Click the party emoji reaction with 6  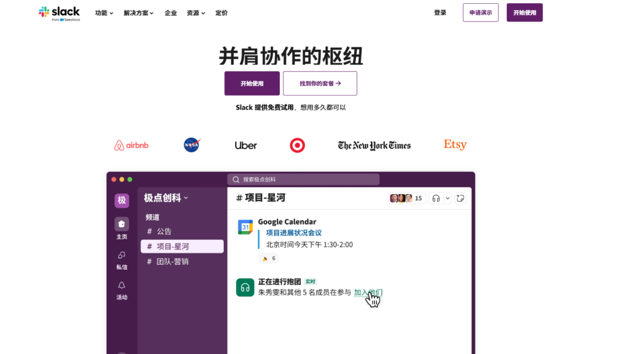269,258
